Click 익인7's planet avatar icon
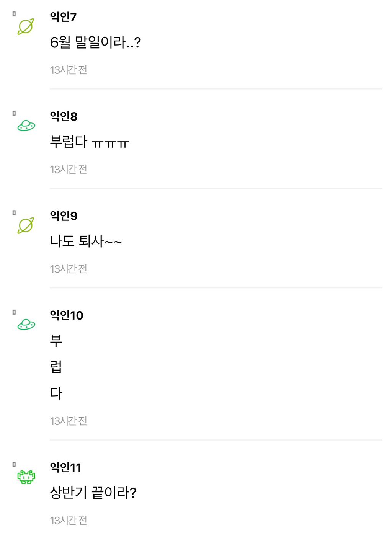392x537 pixels. tap(26, 26)
